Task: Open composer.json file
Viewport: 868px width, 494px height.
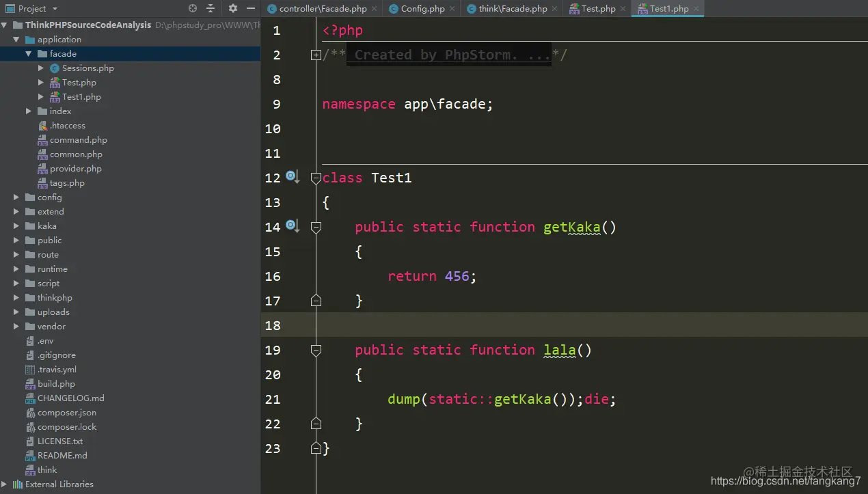Action: coord(66,413)
